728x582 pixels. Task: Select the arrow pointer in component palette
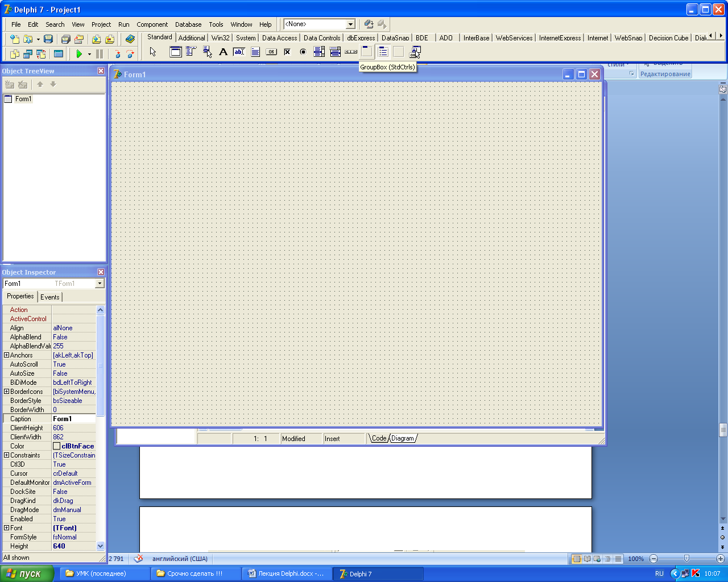click(x=152, y=52)
